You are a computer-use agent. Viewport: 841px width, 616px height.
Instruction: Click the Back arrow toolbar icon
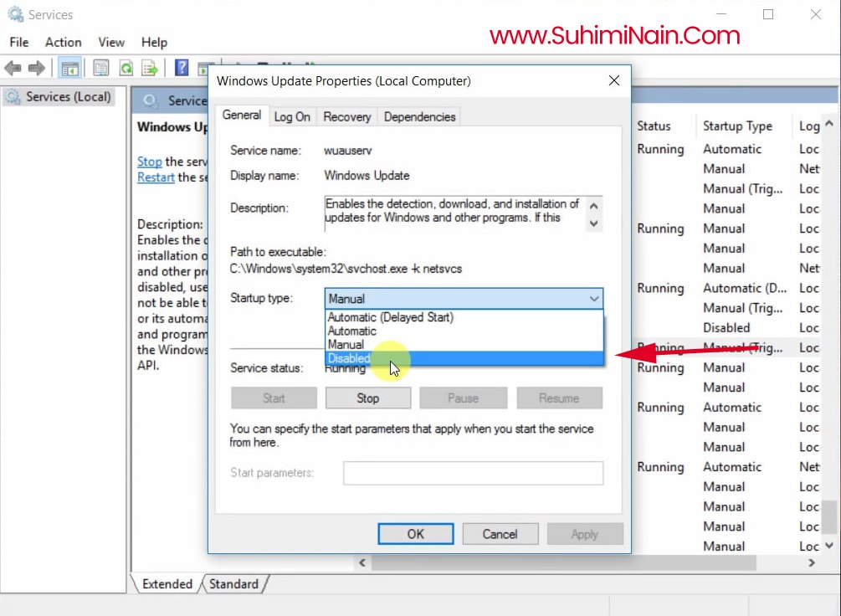click(13, 69)
